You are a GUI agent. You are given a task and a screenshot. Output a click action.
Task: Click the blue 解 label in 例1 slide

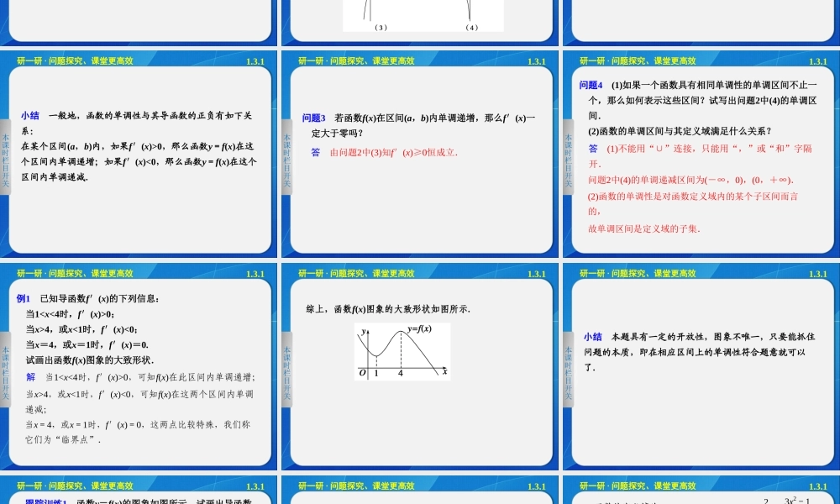coord(30,377)
